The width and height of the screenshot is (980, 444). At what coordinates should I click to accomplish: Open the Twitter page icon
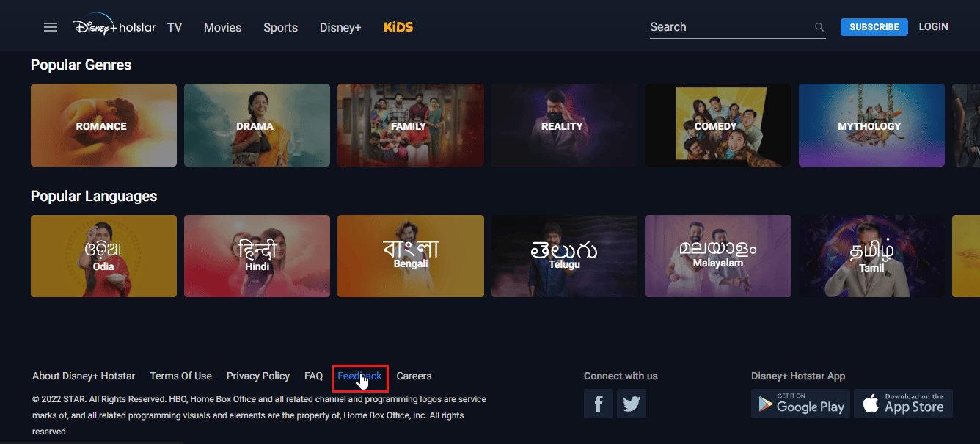coord(631,404)
